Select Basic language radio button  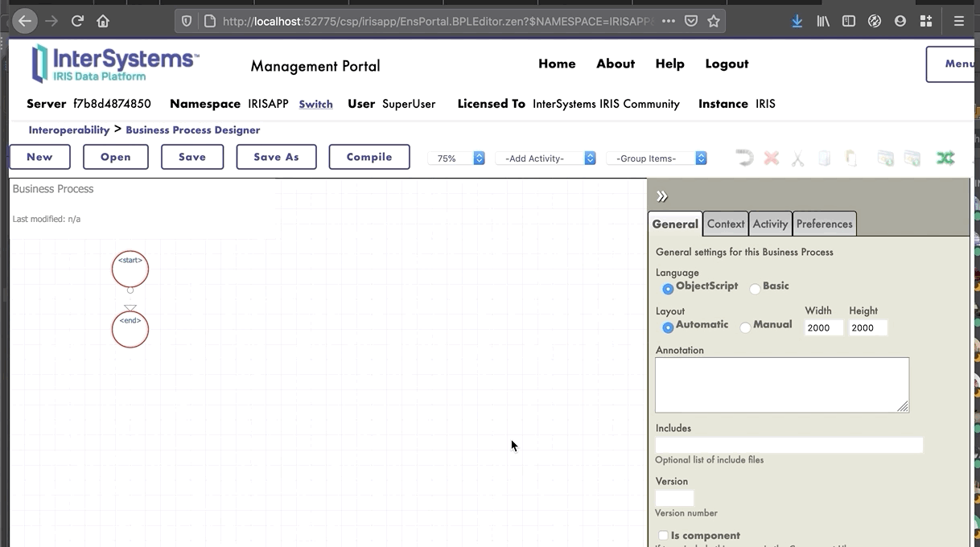pos(755,289)
